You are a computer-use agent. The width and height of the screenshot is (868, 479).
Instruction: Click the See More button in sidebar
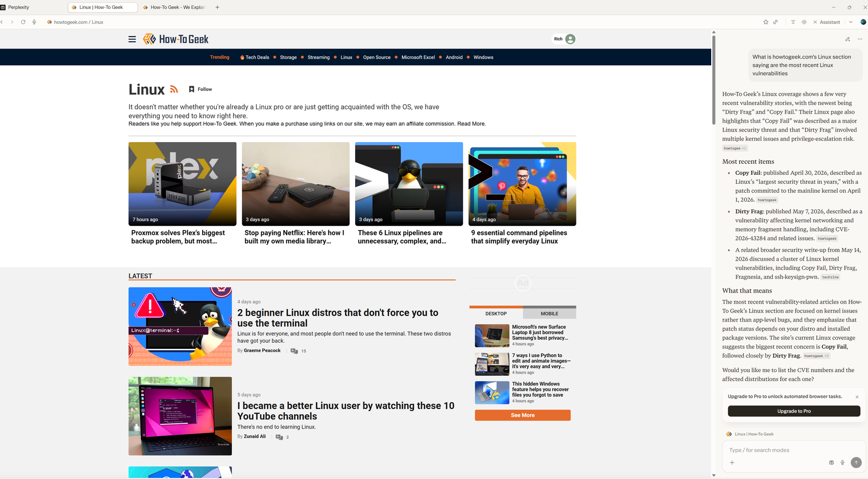[x=522, y=415]
